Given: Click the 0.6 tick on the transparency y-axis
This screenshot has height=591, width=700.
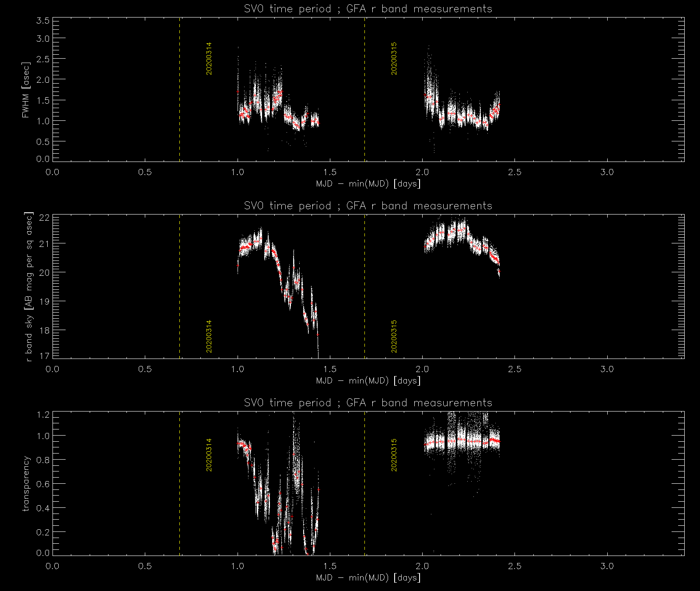Looking at the screenshot, I should coord(43,484).
